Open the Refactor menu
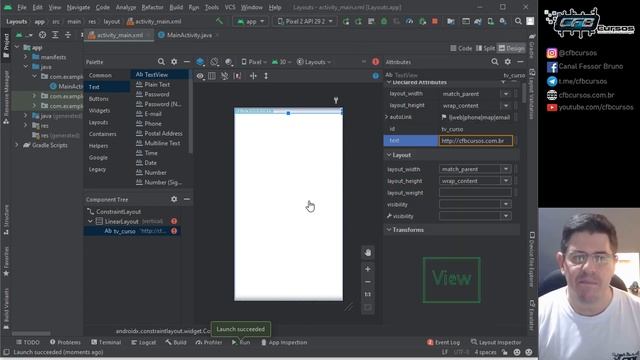 click(152, 7)
